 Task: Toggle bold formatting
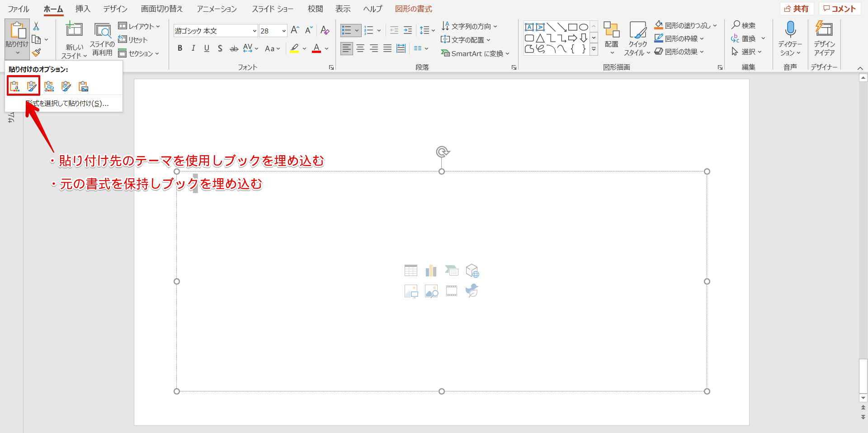point(180,48)
